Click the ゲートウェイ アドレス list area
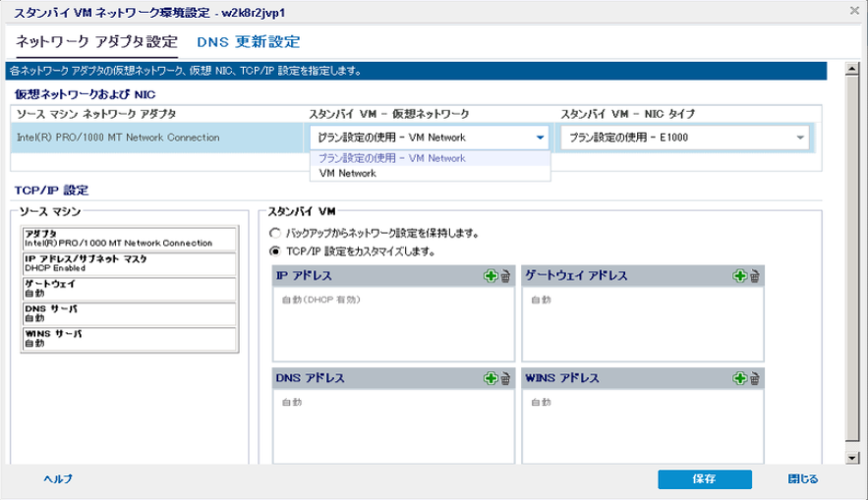The image size is (868, 500). (x=643, y=324)
